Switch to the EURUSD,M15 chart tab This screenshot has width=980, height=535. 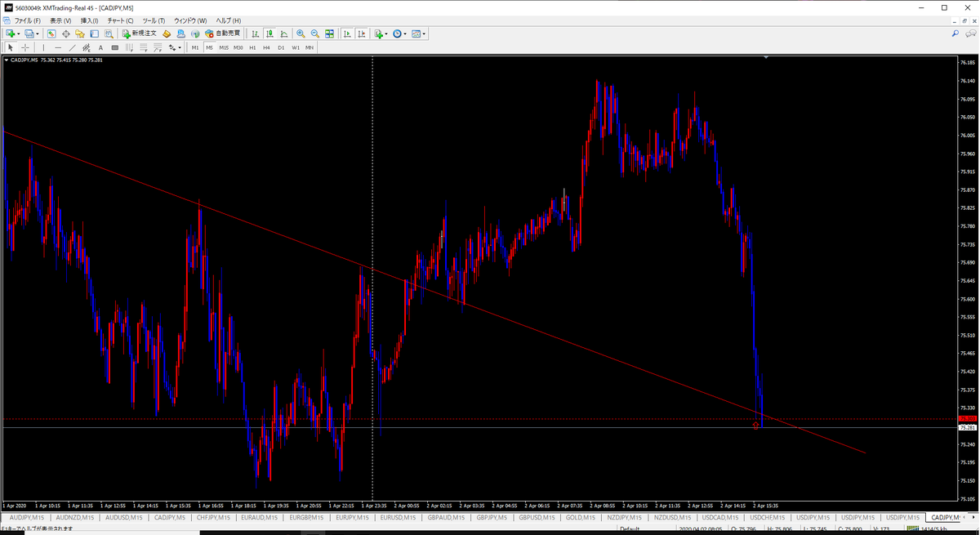pos(399,517)
